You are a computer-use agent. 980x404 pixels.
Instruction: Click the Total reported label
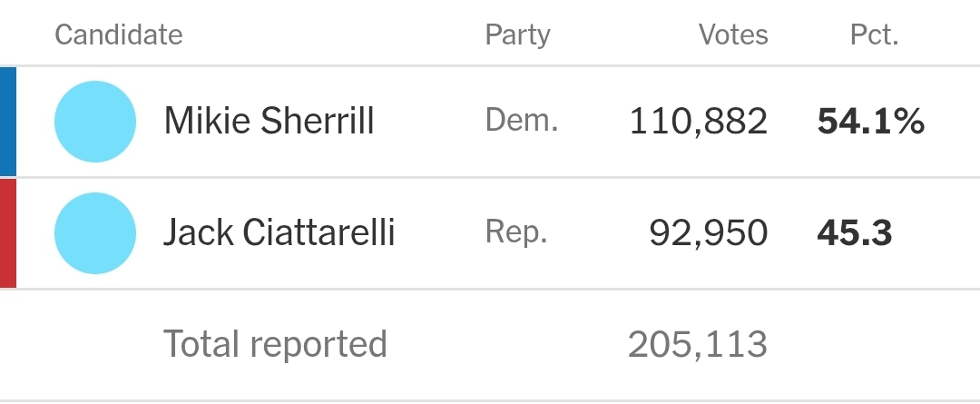[x=275, y=345]
